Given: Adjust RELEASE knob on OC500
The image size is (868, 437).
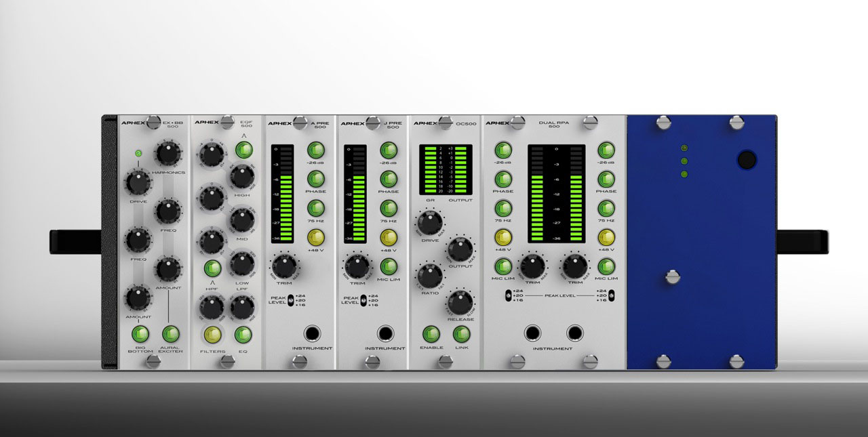Looking at the screenshot, I should pyautogui.click(x=460, y=301).
